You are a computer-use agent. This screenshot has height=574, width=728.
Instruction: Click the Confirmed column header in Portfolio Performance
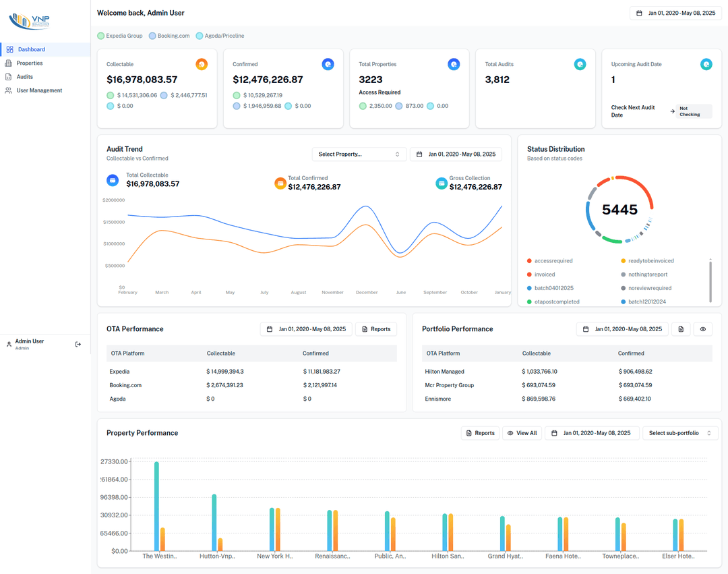click(631, 353)
